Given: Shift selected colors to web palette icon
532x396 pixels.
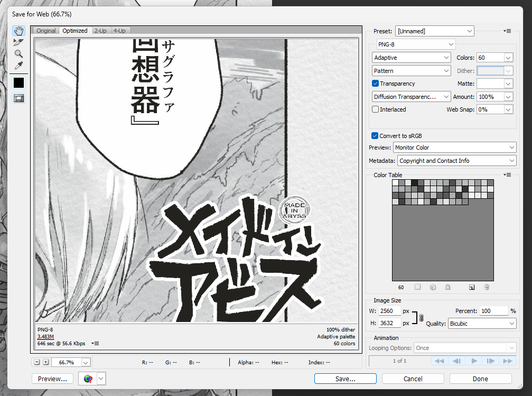Looking at the screenshot, I should [433, 287].
